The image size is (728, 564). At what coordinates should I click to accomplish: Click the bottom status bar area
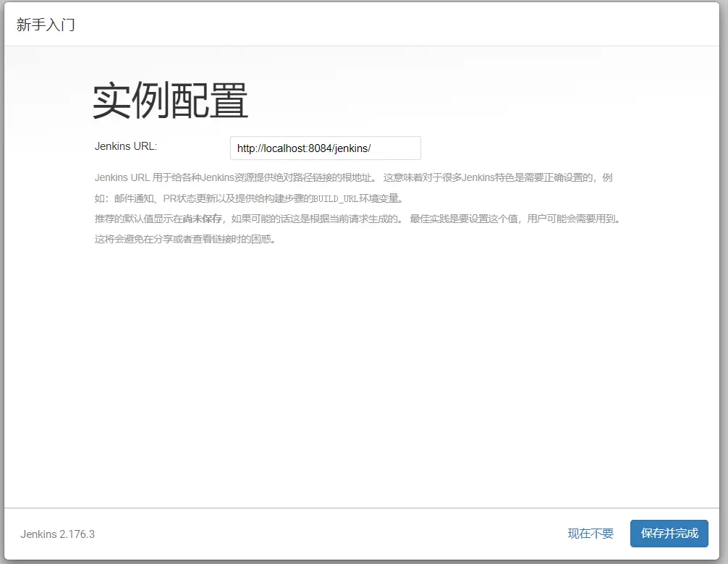click(x=362, y=534)
